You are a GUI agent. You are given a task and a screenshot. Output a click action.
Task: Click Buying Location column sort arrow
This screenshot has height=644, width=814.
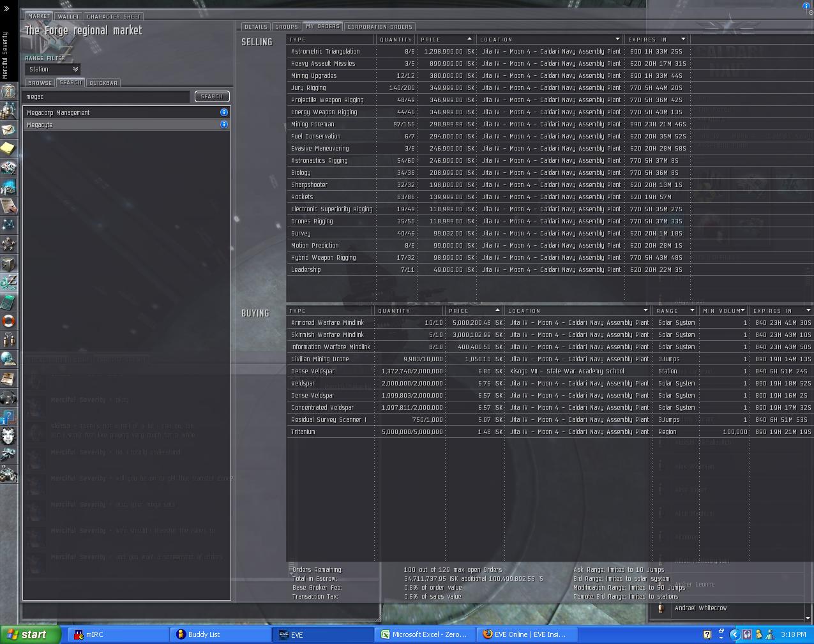pyautogui.click(x=645, y=311)
